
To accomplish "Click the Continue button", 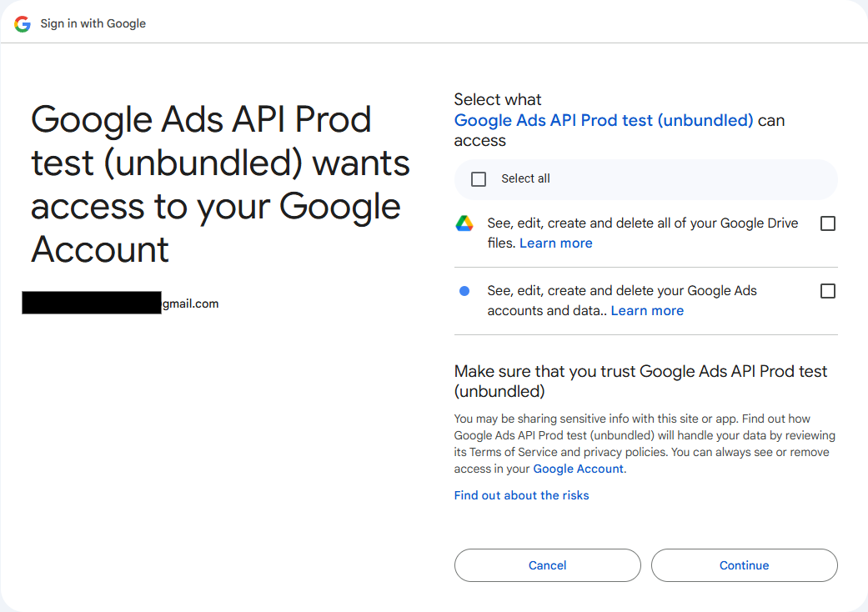I will (x=744, y=565).
